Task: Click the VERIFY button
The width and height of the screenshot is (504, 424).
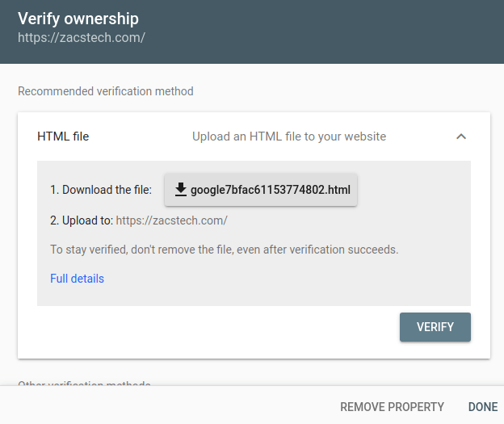Action: (435, 327)
